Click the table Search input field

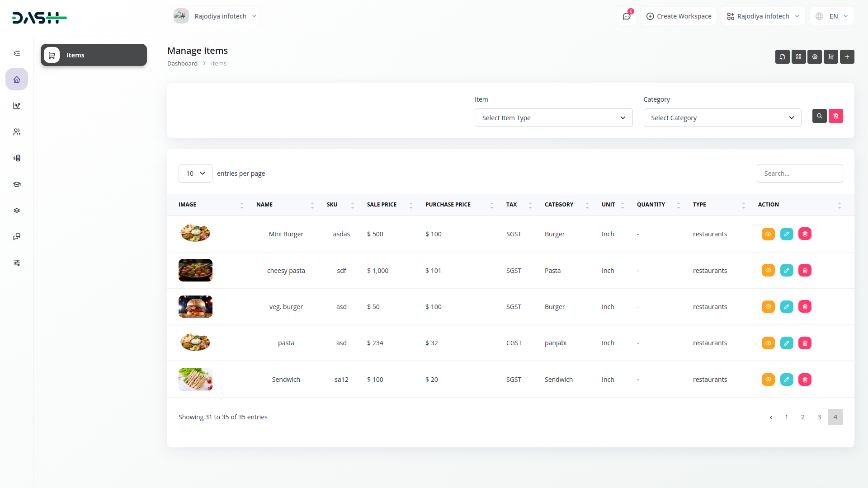799,174
